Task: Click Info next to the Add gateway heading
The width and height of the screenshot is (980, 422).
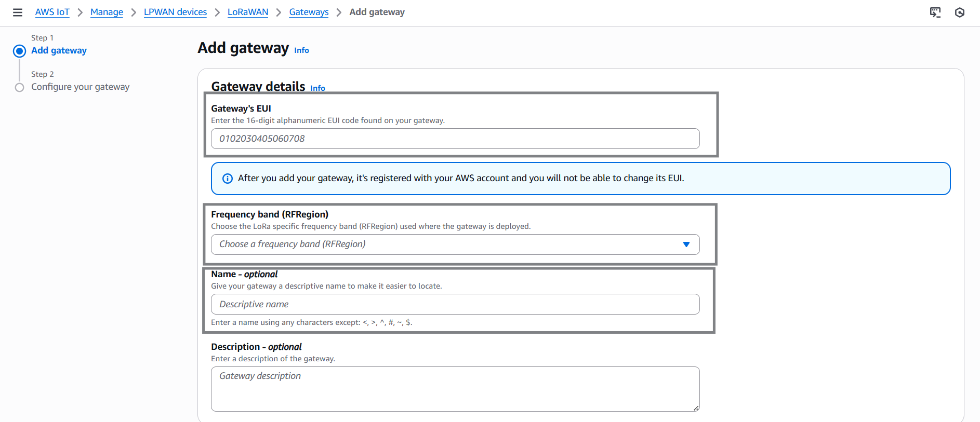Action: click(301, 50)
